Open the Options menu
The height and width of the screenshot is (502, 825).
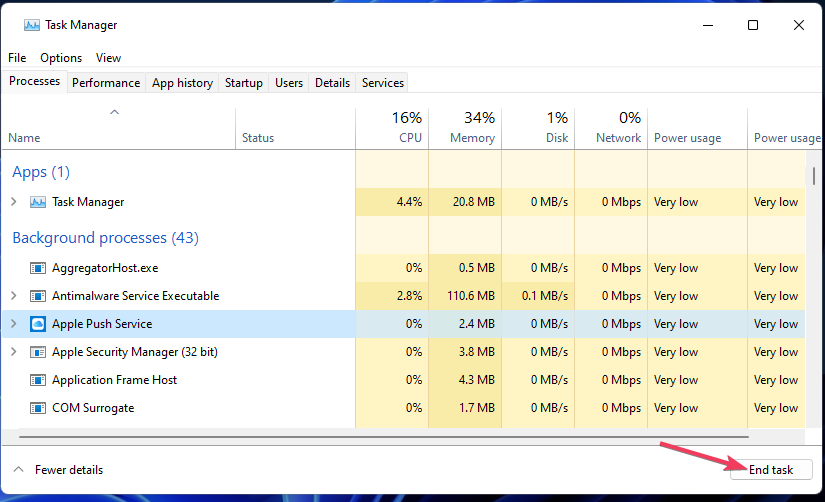click(x=61, y=58)
